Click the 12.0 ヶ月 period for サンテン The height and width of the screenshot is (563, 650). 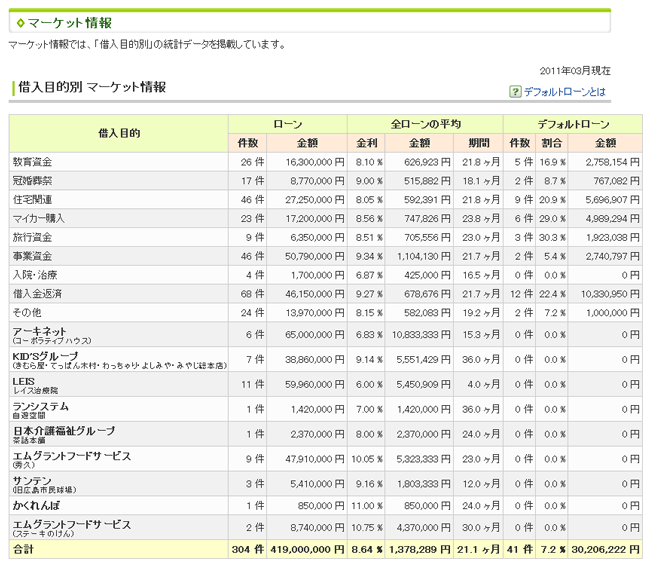(x=481, y=484)
